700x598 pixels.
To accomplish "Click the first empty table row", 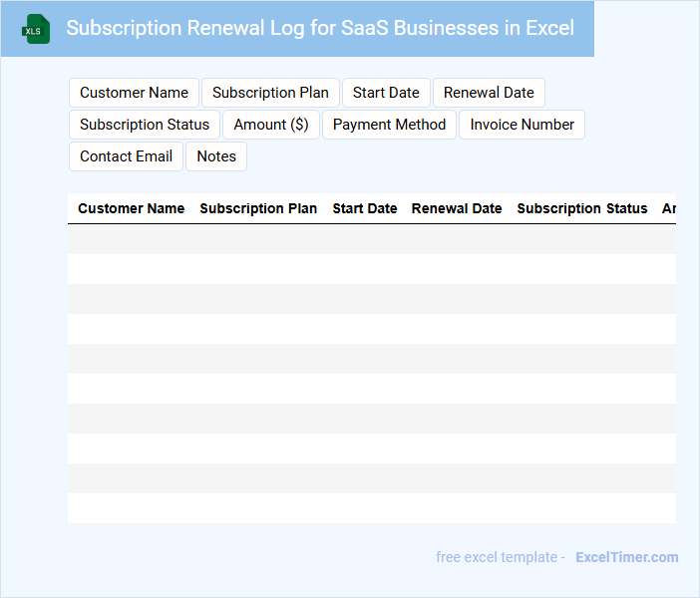I will click(x=371, y=239).
